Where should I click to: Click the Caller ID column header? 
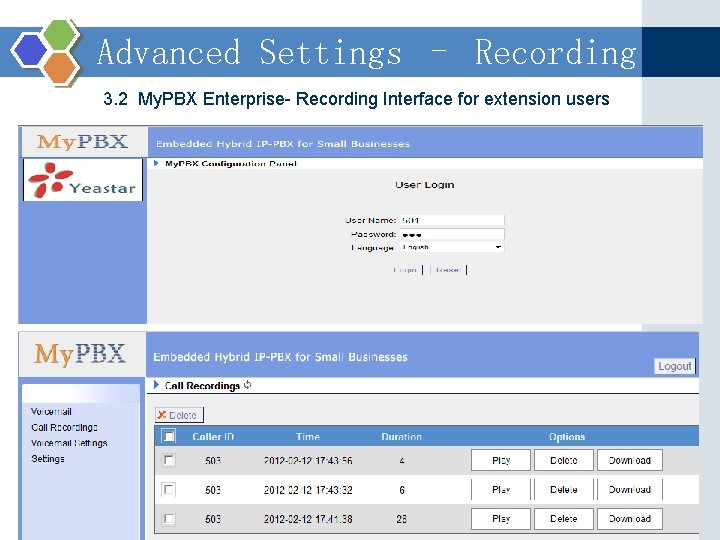tap(213, 437)
